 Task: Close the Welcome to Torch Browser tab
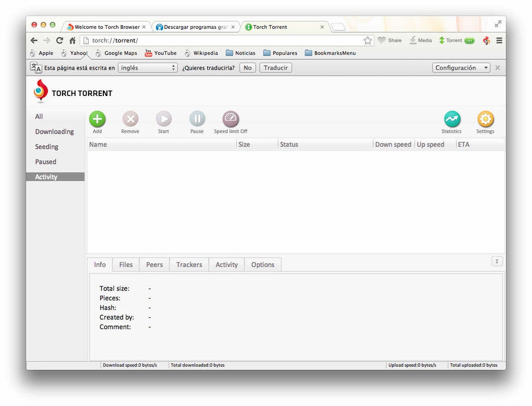(x=144, y=27)
